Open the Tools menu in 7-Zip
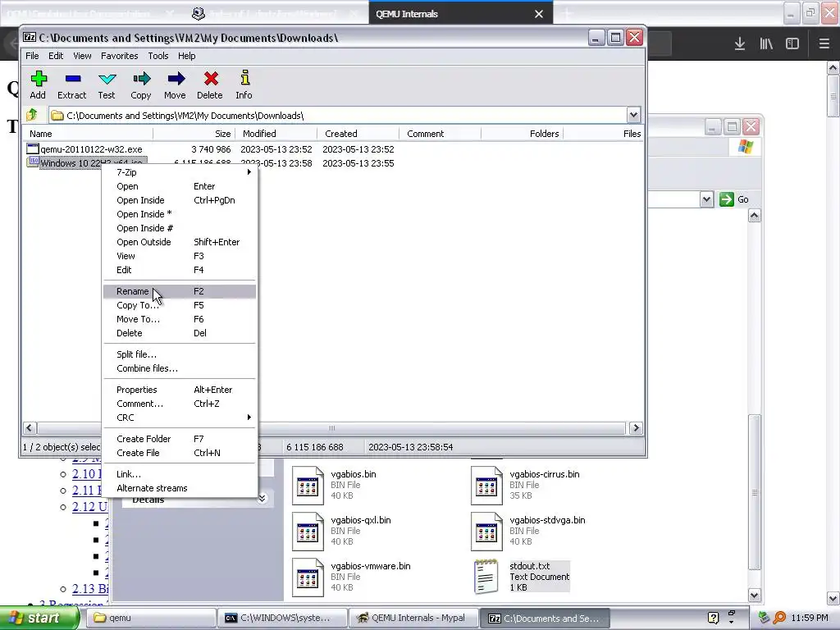This screenshot has height=630, width=840. (x=158, y=56)
